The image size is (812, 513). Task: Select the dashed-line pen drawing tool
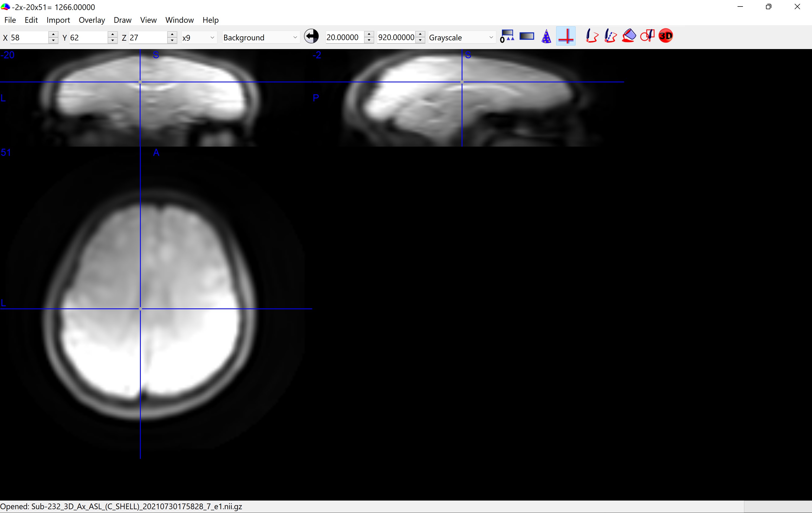(610, 36)
